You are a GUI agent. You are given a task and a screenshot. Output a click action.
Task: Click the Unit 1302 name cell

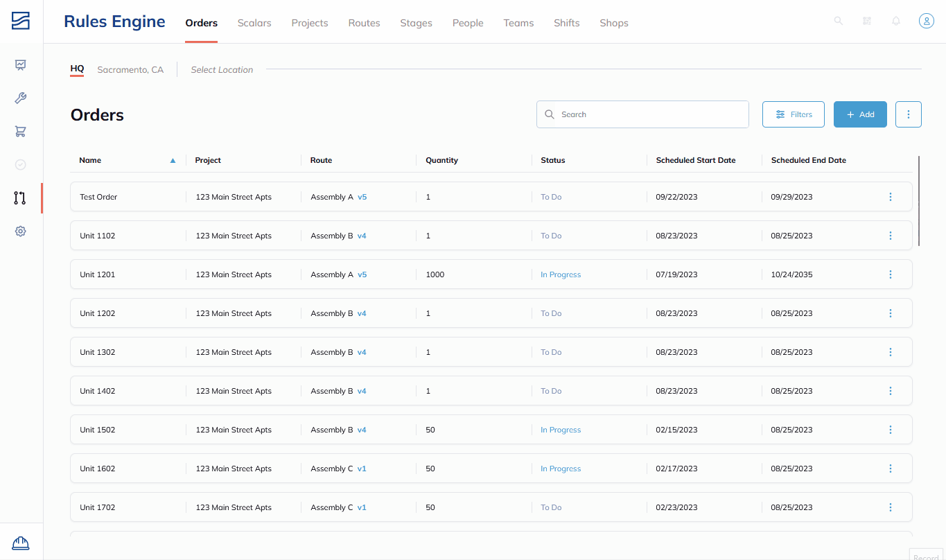pos(98,352)
